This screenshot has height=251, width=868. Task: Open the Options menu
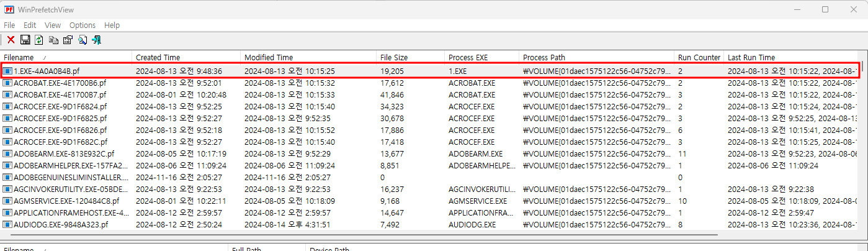pos(83,25)
